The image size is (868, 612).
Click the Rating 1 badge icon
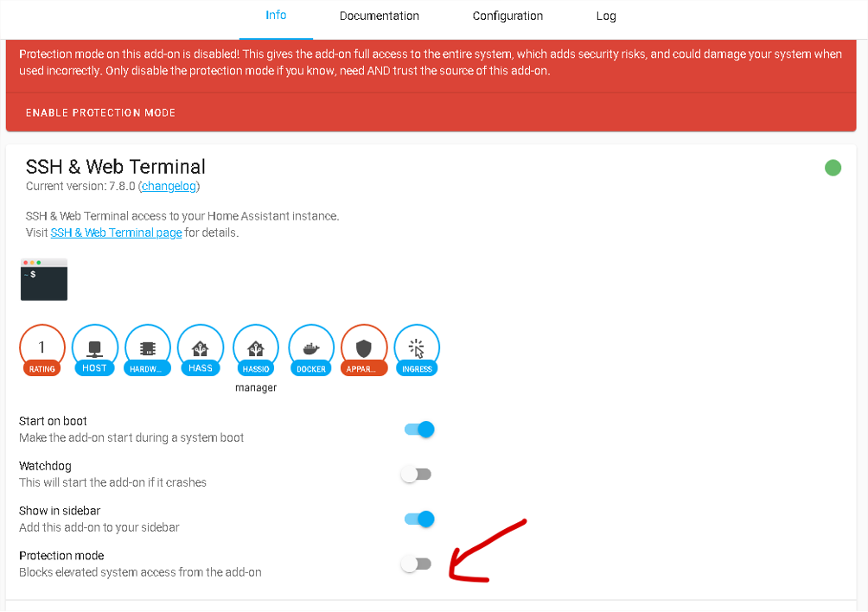[x=42, y=351]
